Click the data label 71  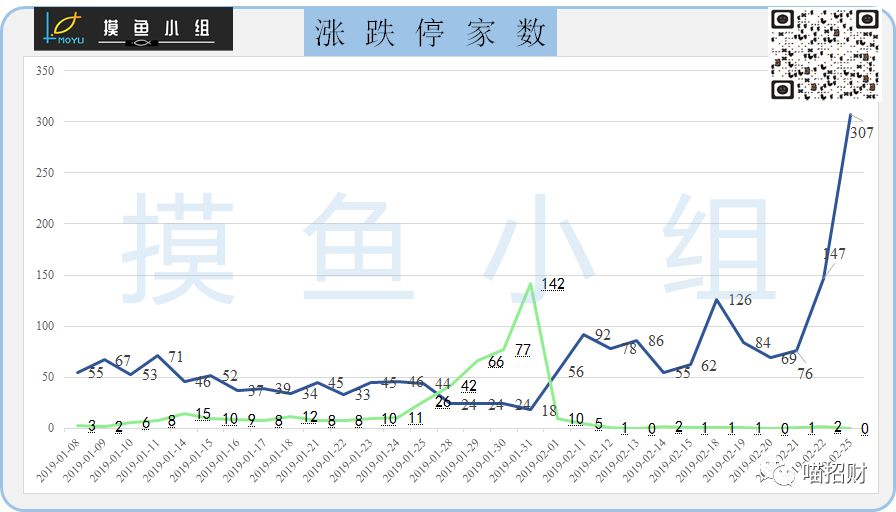175,357
